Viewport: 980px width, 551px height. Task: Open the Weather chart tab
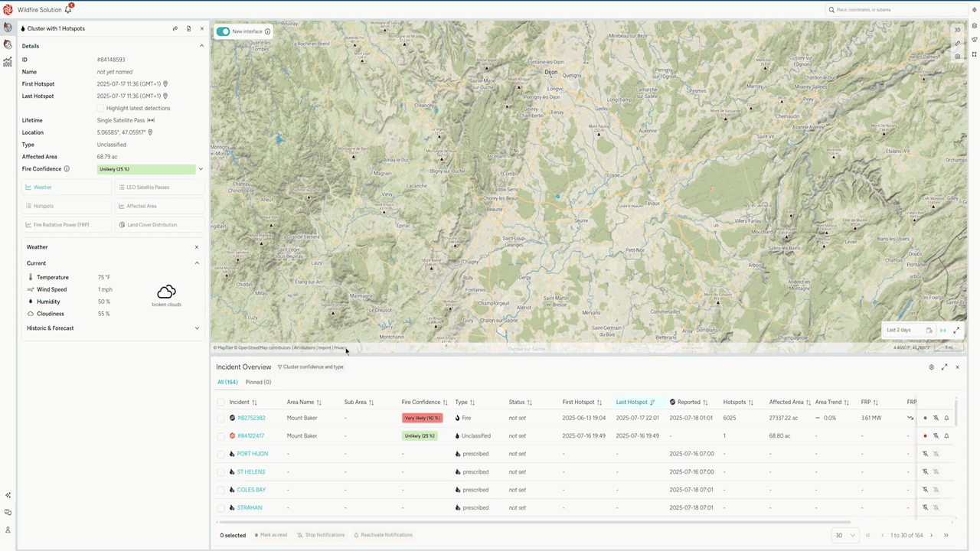pyautogui.click(x=67, y=187)
